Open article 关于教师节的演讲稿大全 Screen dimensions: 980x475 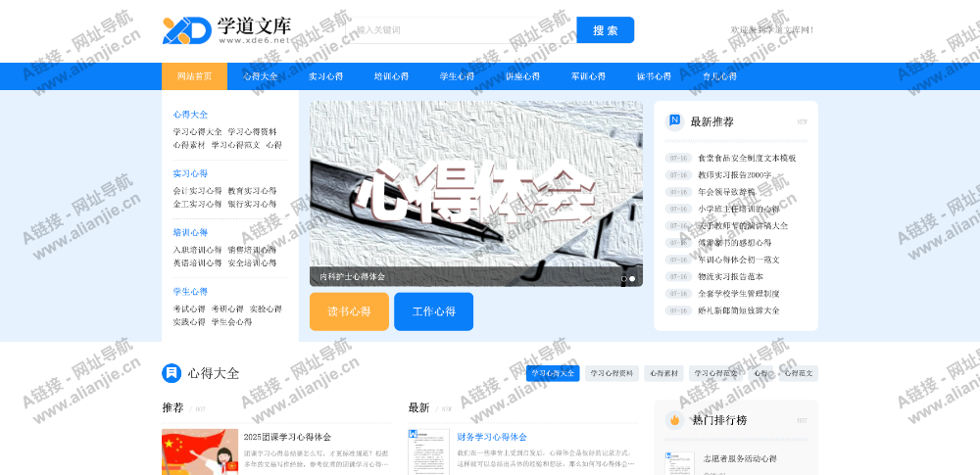743,225
